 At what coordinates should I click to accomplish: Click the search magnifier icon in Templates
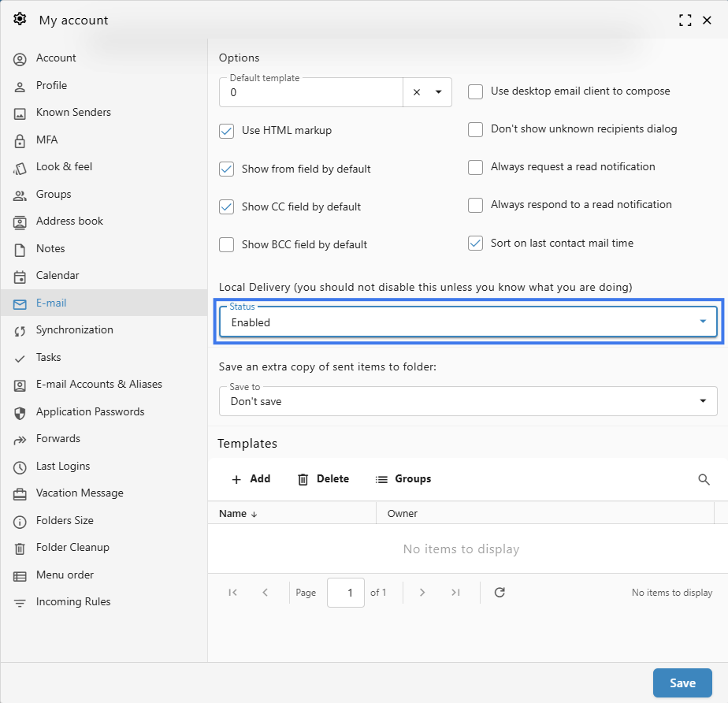(x=704, y=479)
